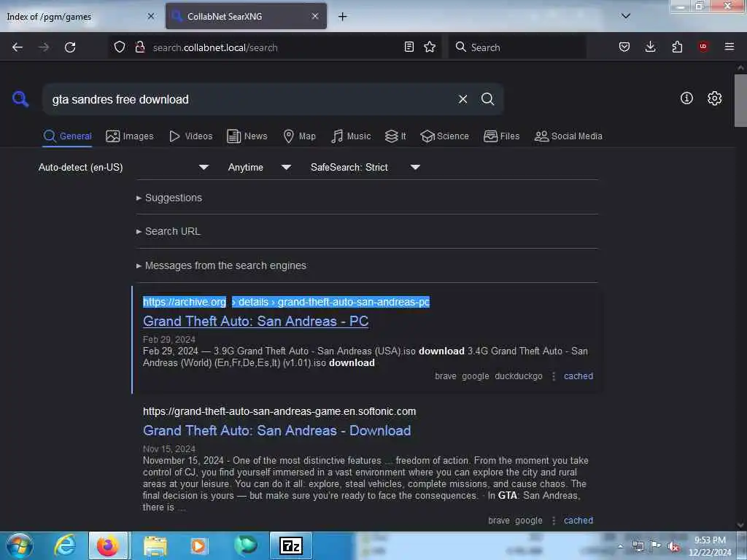Open the Auto-detect (en-US) language dropdown

(123, 167)
